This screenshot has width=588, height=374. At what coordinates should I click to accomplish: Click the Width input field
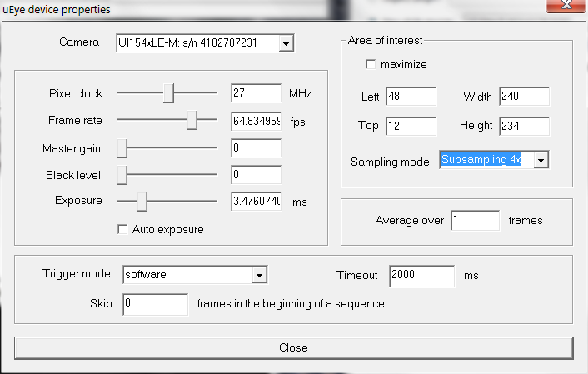[524, 97]
